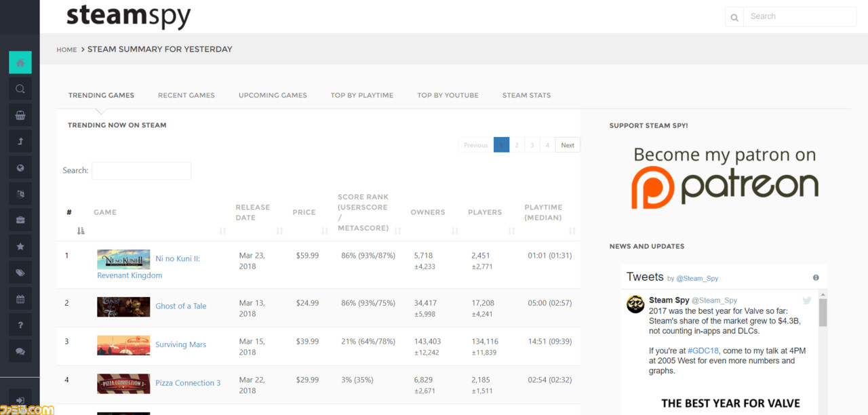Click the Steam Spy name on the tweet
The width and height of the screenshot is (868, 415).
pyautogui.click(x=669, y=300)
